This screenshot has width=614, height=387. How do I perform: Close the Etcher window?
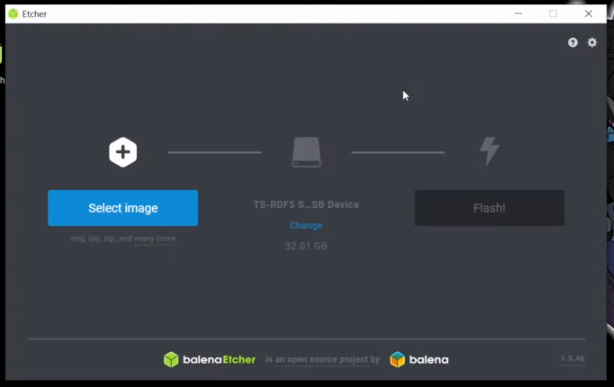tap(588, 14)
